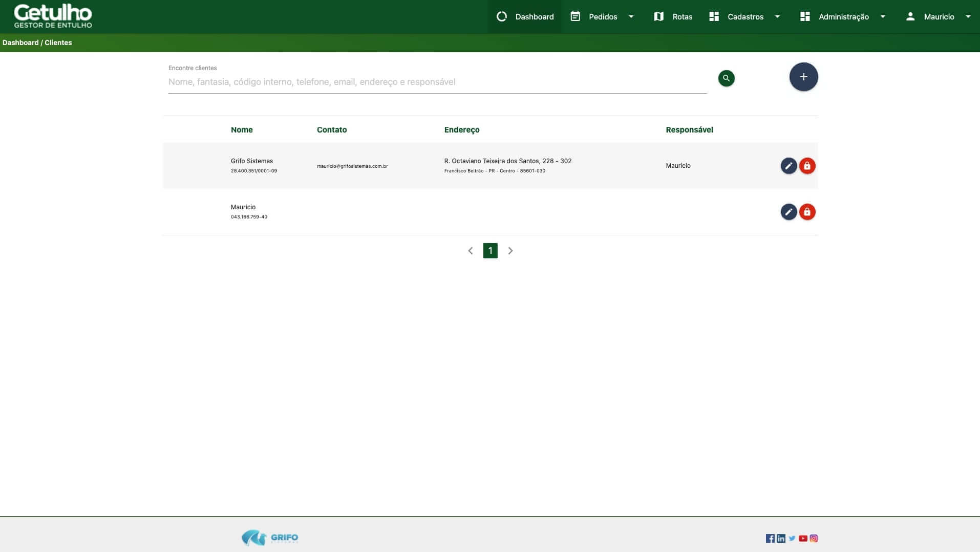The image size is (980, 552).
Task: Click the Clientes breadcrumb link
Action: 58,42
